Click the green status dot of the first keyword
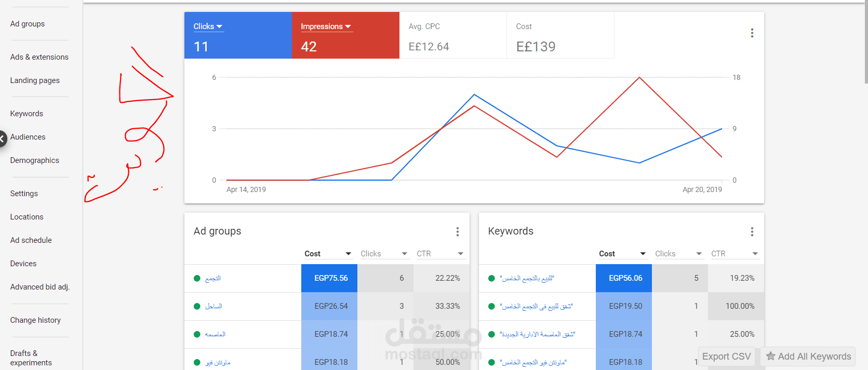The image size is (868, 370). [491, 278]
